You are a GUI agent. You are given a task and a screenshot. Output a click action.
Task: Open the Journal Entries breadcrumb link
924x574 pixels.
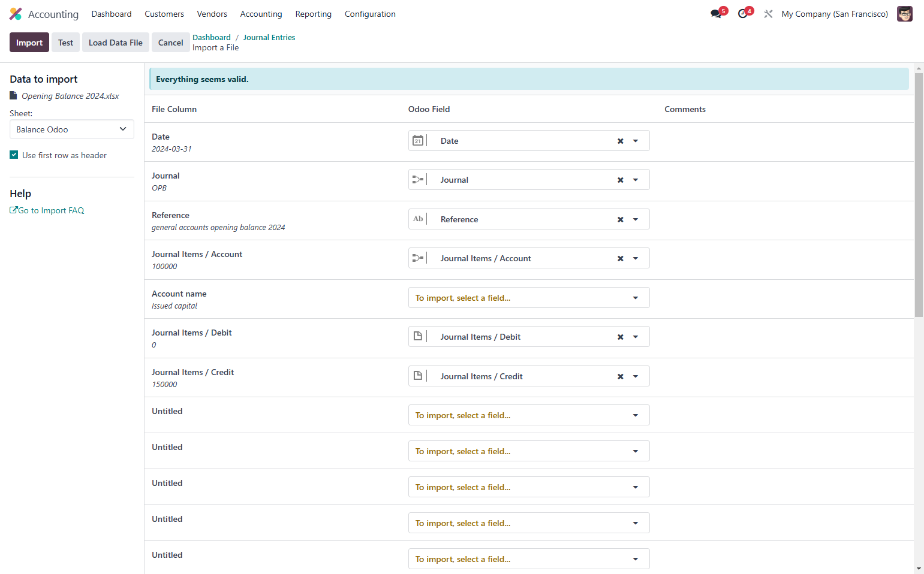(x=269, y=37)
